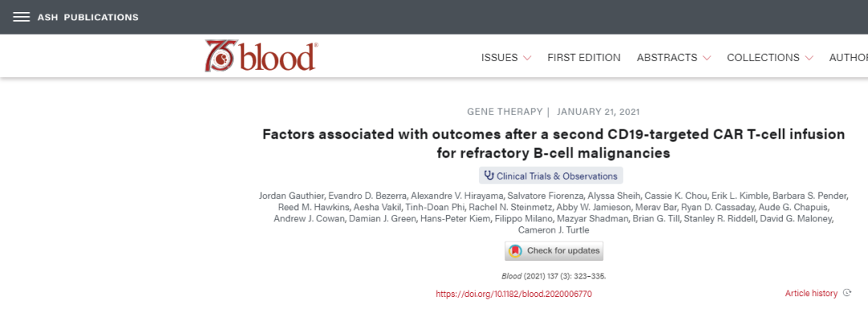
Task: Open the doi.org article link
Action: point(514,294)
